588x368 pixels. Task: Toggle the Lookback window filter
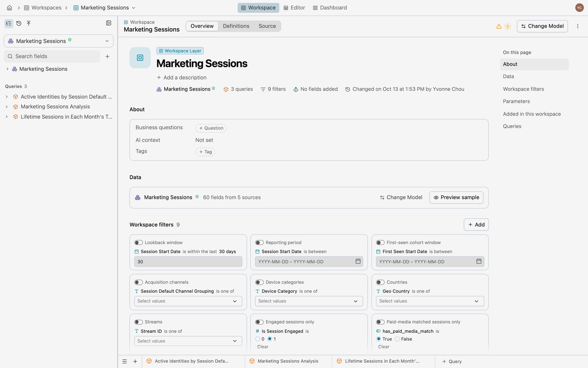139,243
